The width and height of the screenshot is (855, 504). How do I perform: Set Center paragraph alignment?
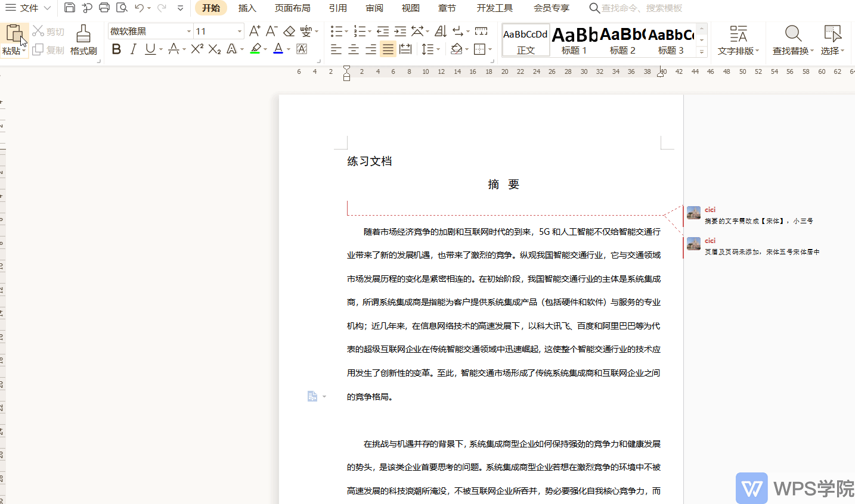(x=354, y=49)
